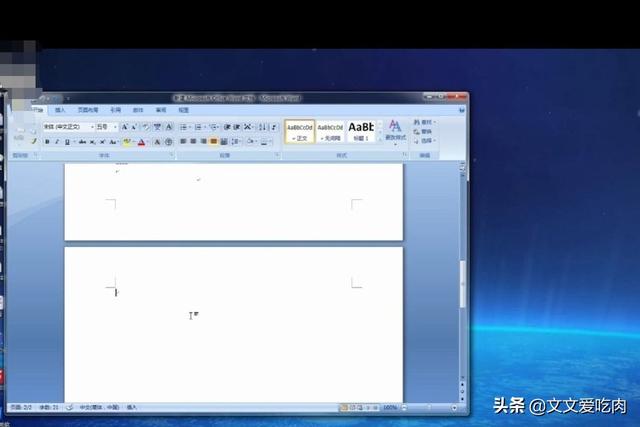The height and width of the screenshot is (427, 640).
Task: Open the line spacing dropdown
Action: point(236,142)
